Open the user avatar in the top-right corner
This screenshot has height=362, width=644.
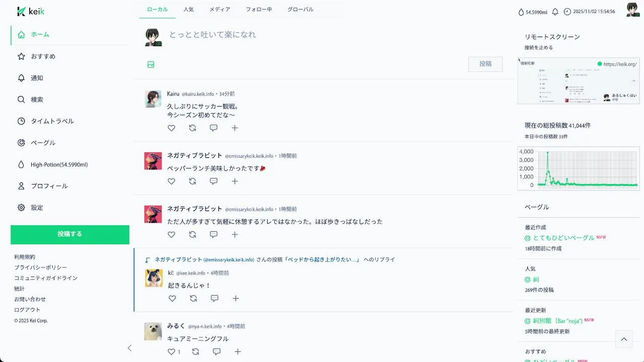(633, 10)
